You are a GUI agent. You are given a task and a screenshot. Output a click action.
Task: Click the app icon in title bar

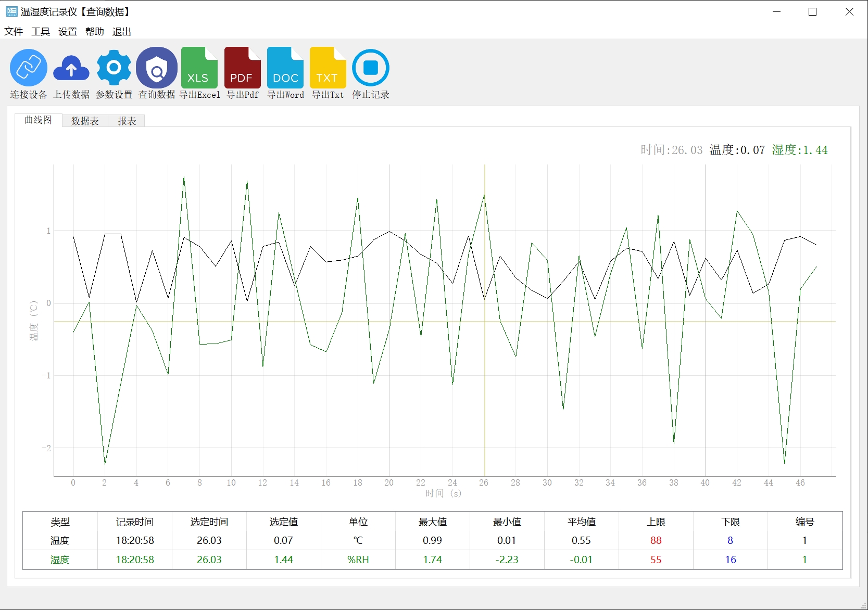(x=11, y=11)
